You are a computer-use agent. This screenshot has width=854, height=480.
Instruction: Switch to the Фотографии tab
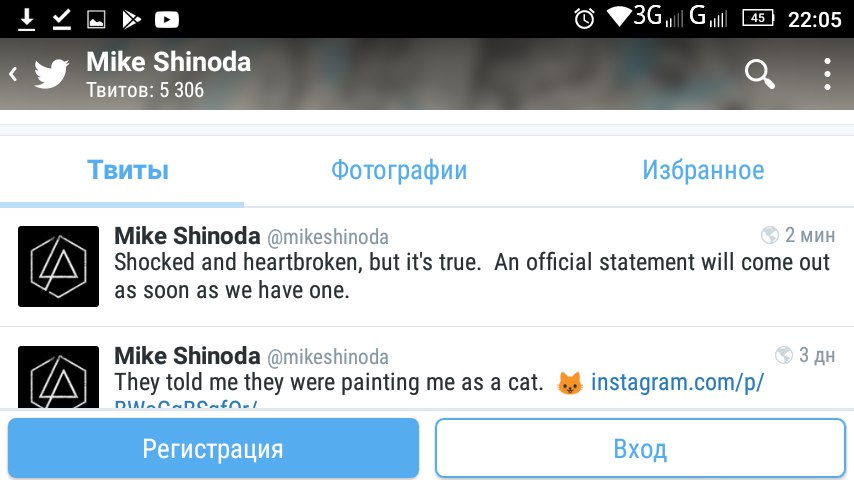(399, 170)
